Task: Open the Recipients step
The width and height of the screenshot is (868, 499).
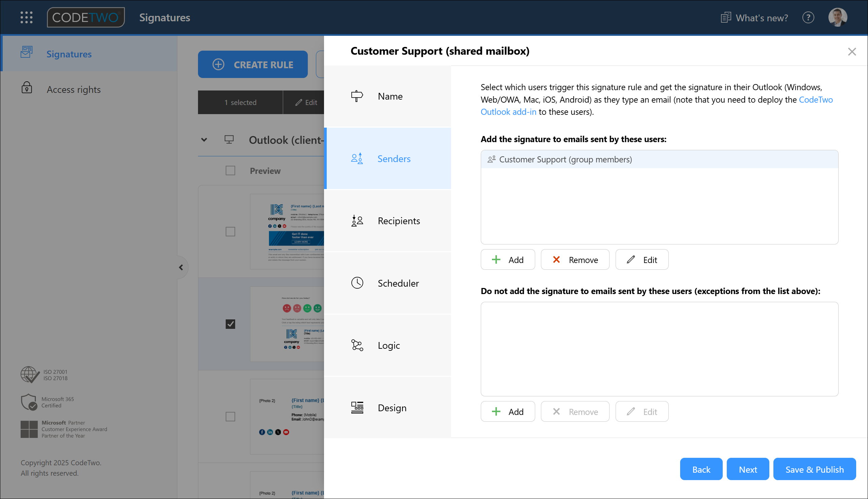Action: pyautogui.click(x=387, y=221)
